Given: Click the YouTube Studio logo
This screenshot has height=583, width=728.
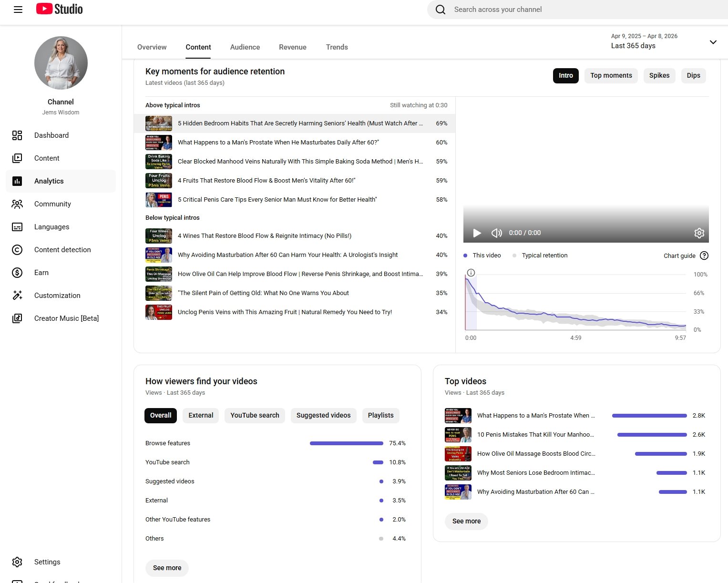Looking at the screenshot, I should point(60,9).
